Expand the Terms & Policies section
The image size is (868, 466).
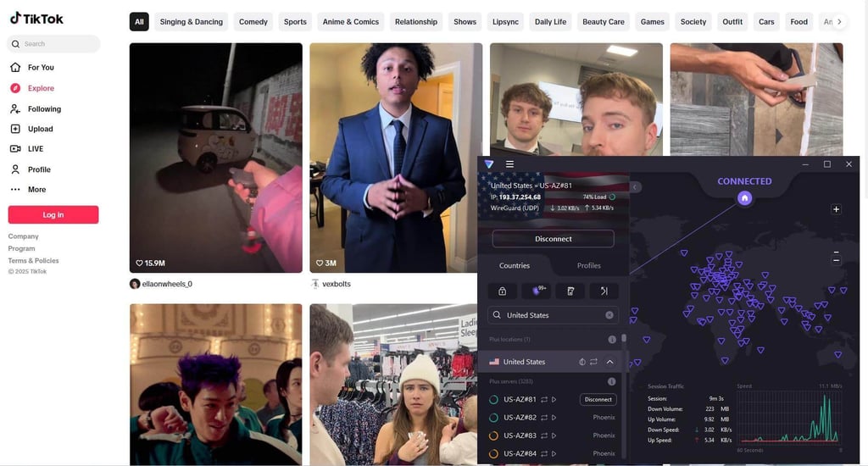33,261
